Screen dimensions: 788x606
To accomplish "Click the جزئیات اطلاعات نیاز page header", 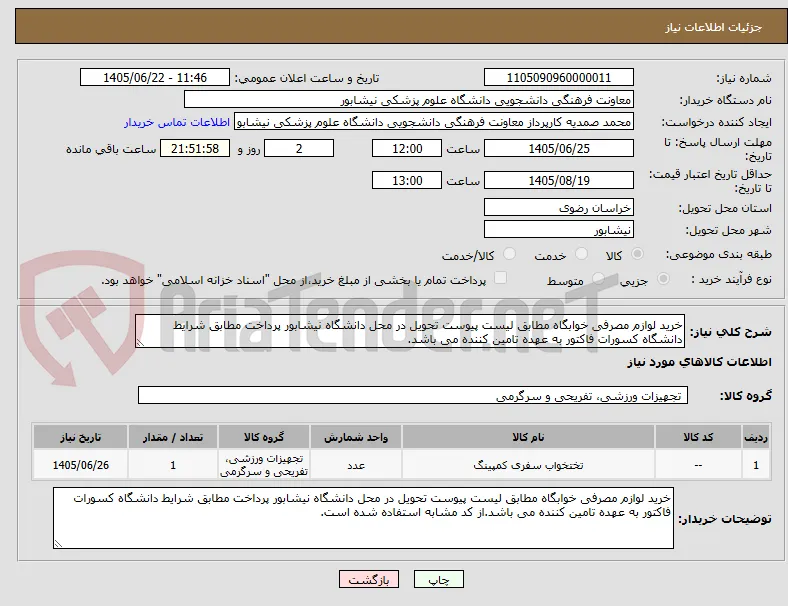I will (x=714, y=27).
